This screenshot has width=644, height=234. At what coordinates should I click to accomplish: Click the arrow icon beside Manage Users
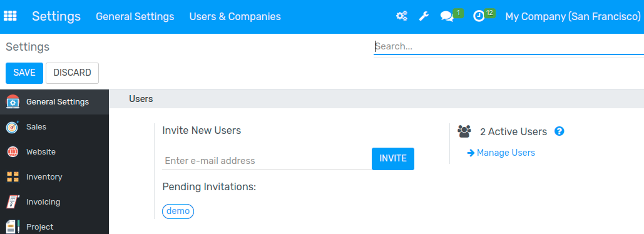[471, 153]
